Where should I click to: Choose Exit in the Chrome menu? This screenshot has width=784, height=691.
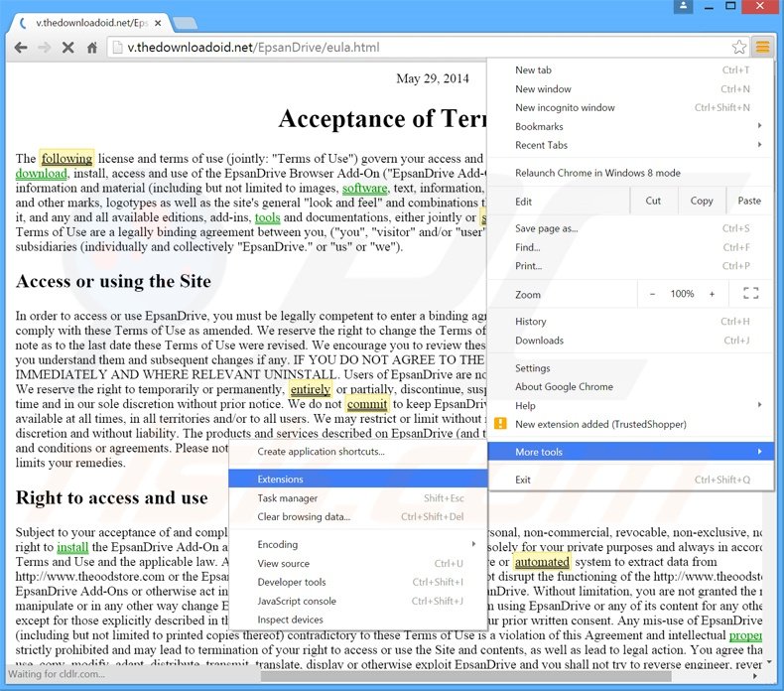630,480
